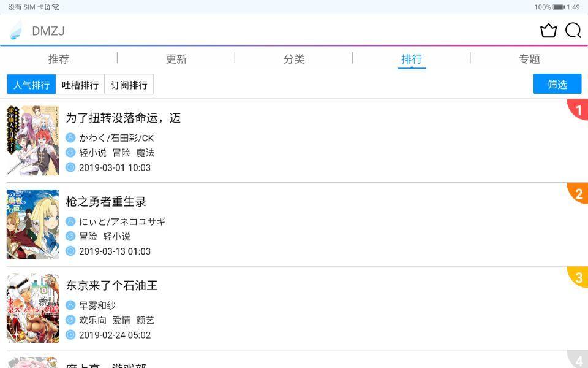Viewport: 588px width, 368px height.
Task: Select the 订阅排行 ranking option
Action: (129, 85)
